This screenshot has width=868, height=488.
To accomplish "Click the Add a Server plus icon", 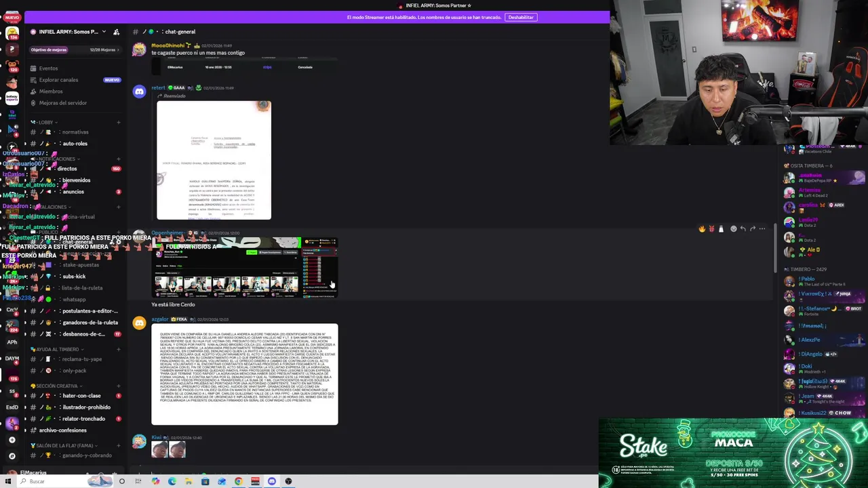I will (12, 440).
